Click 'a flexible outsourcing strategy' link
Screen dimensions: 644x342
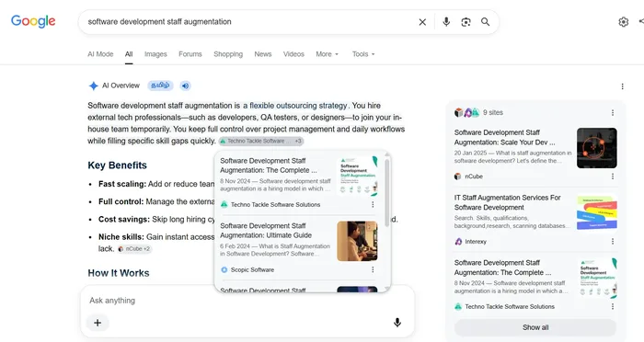pos(295,106)
